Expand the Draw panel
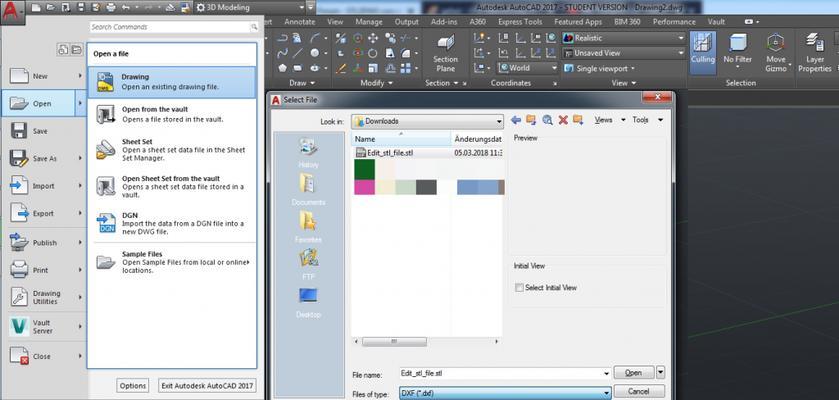 pos(302,83)
